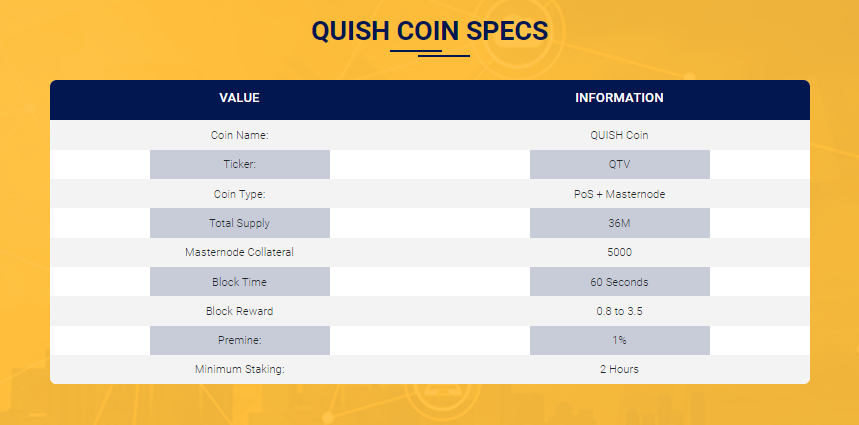This screenshot has height=425, width=859.
Task: Select the 1% premine value
Action: point(620,340)
